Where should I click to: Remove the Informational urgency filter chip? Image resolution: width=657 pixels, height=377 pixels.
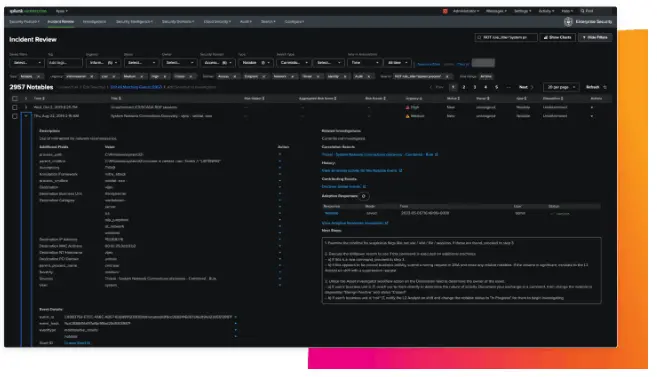click(92, 77)
